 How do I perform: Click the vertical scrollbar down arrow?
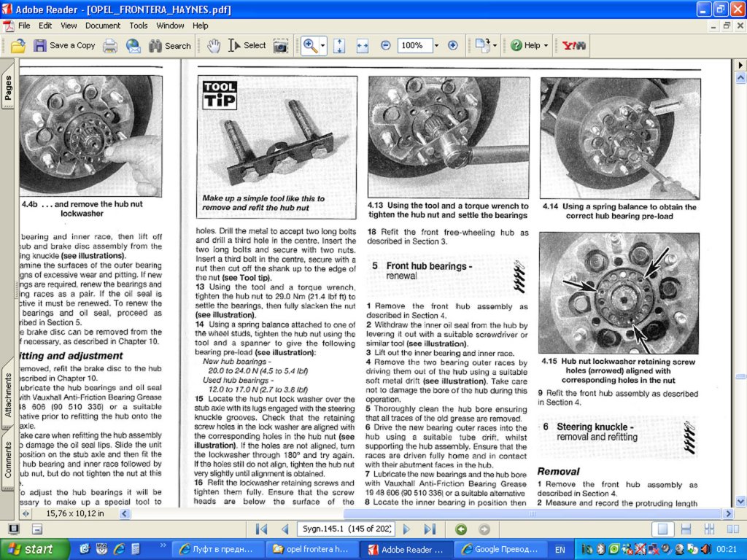(x=740, y=501)
